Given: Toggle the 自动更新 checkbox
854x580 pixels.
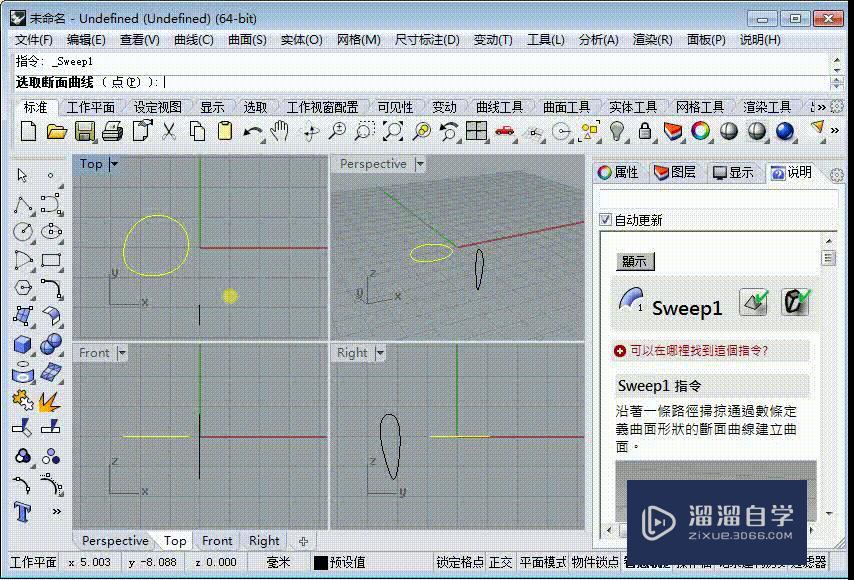Looking at the screenshot, I should tap(605, 219).
